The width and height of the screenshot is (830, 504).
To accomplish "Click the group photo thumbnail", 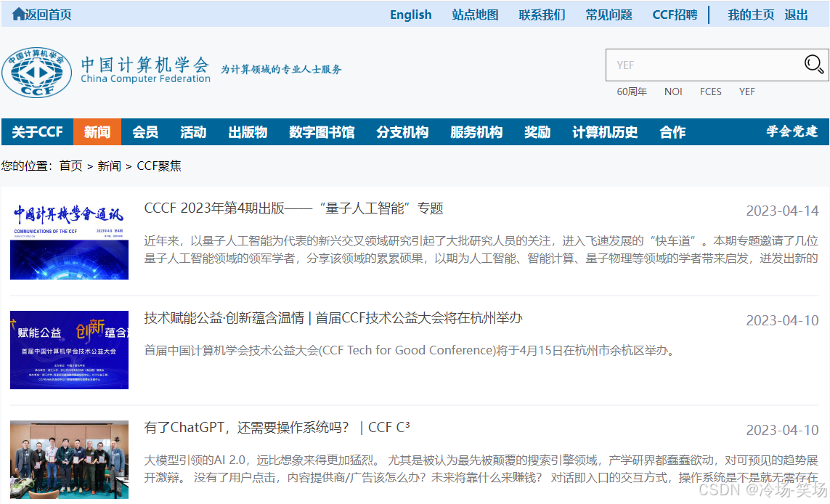I will coord(69,460).
